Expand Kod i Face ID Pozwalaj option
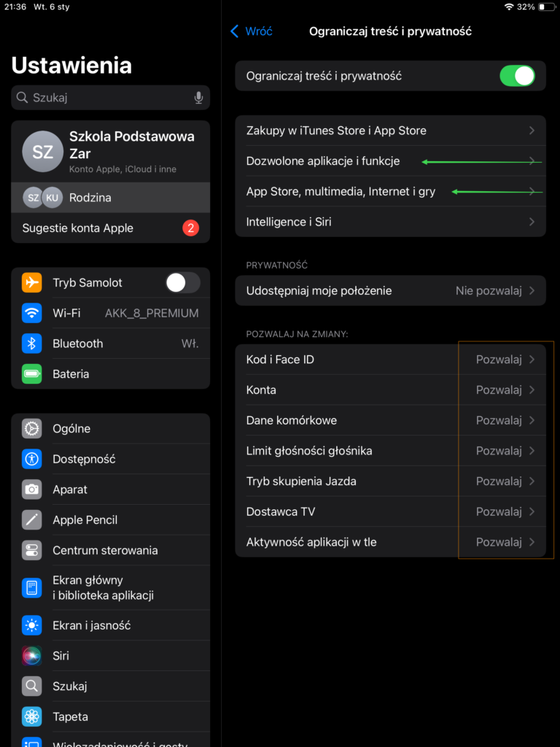The width and height of the screenshot is (560, 747). click(x=505, y=360)
